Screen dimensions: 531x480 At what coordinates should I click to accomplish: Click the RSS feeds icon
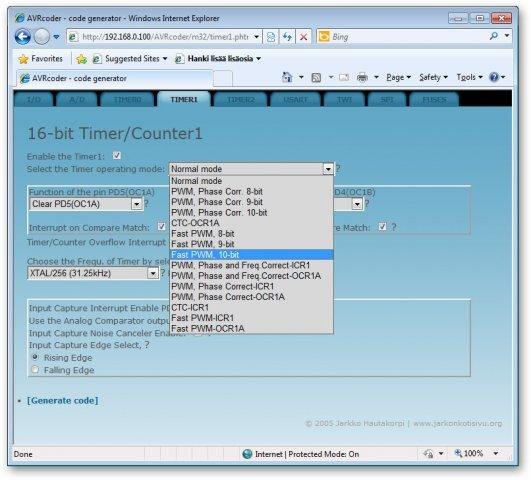pyautogui.click(x=316, y=78)
